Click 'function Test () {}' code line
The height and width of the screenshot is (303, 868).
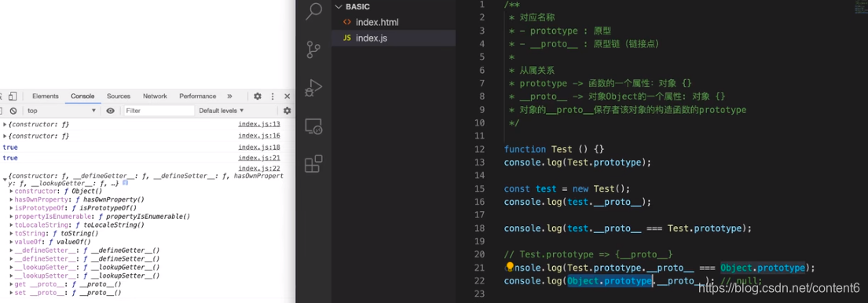(x=554, y=149)
